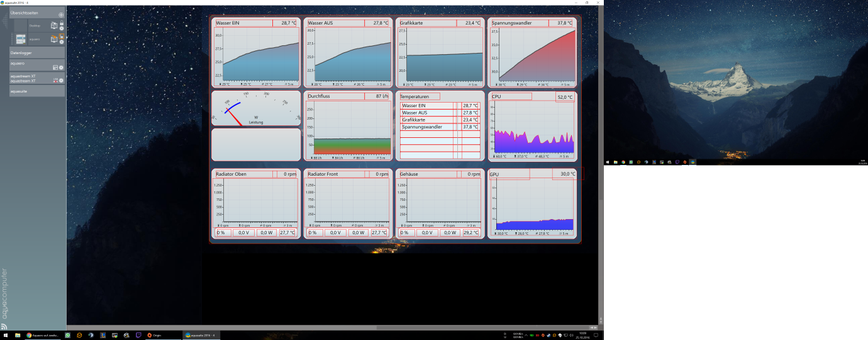Image resolution: width=868 pixels, height=340 pixels.
Task: Open Origin from the Windows taskbar
Action: (153, 335)
